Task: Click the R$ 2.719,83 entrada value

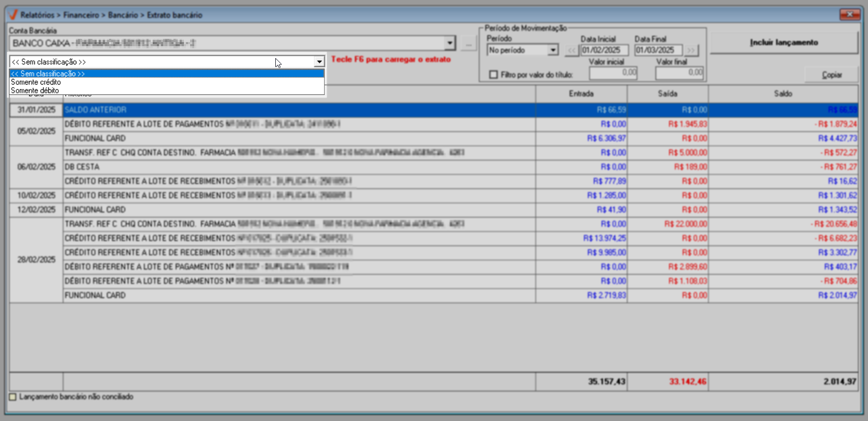Action: pyautogui.click(x=606, y=295)
